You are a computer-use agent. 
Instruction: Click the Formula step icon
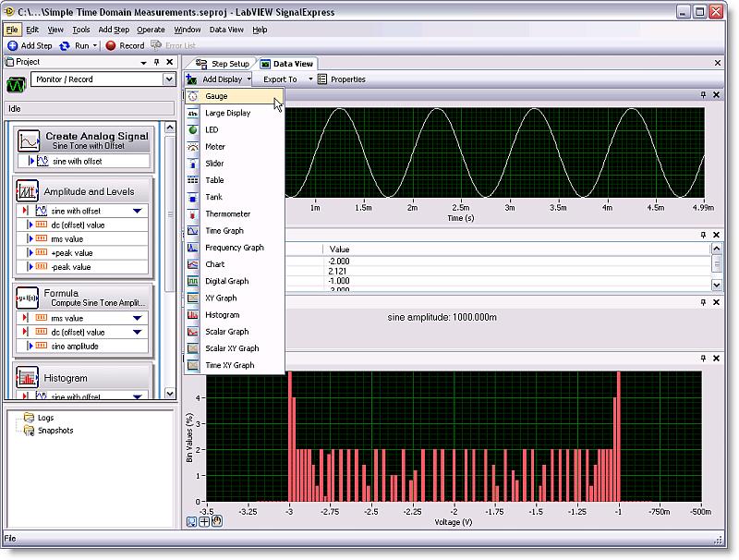tap(29, 298)
